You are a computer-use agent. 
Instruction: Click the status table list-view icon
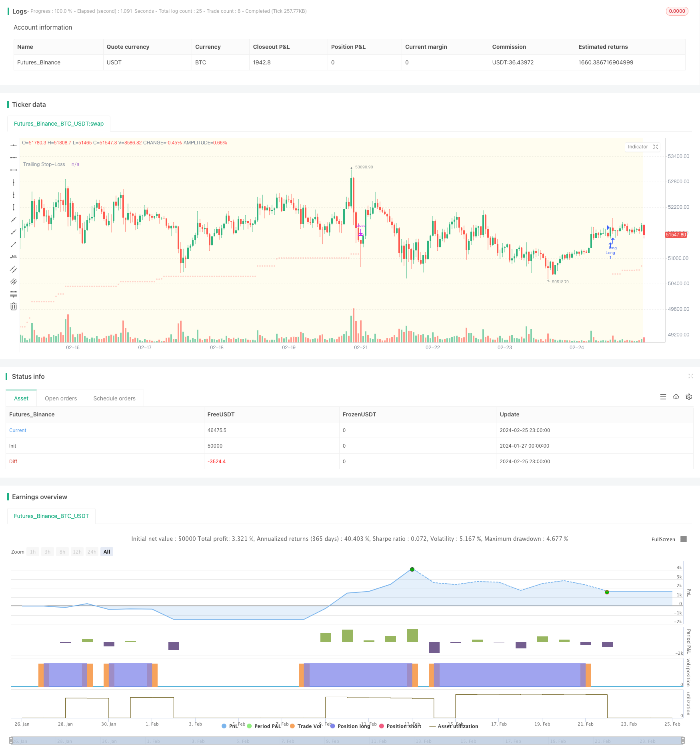coord(663,397)
